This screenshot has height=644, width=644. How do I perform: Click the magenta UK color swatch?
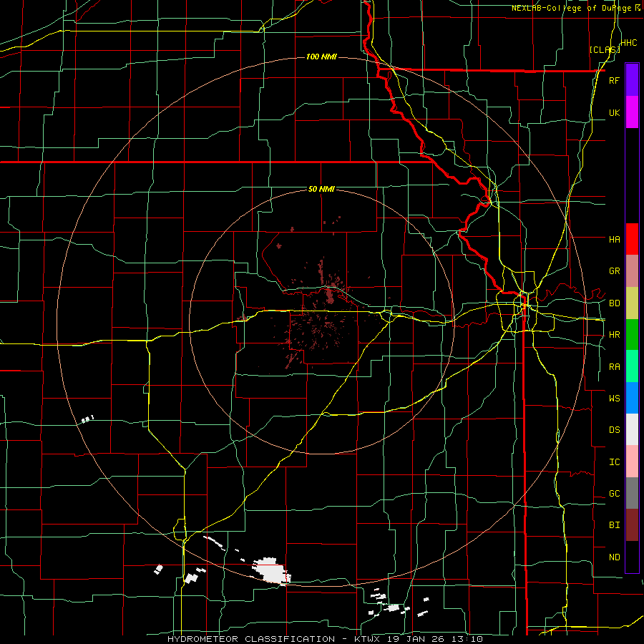632,112
